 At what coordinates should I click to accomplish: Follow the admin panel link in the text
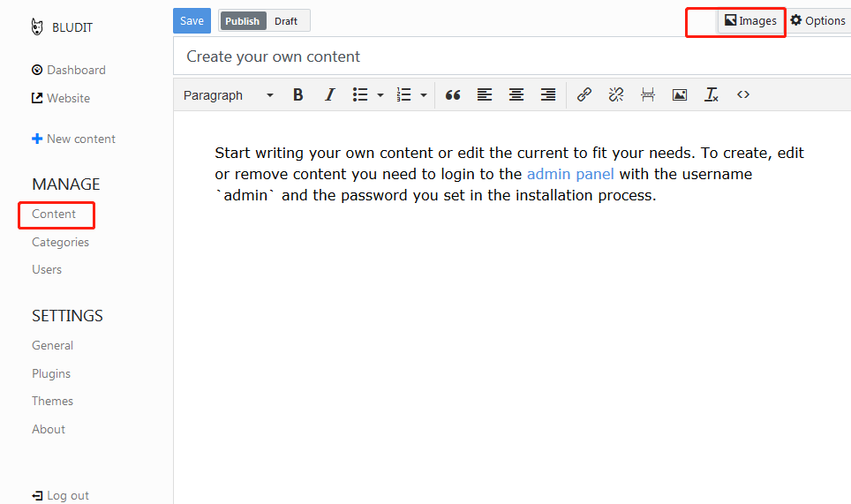[570, 174]
